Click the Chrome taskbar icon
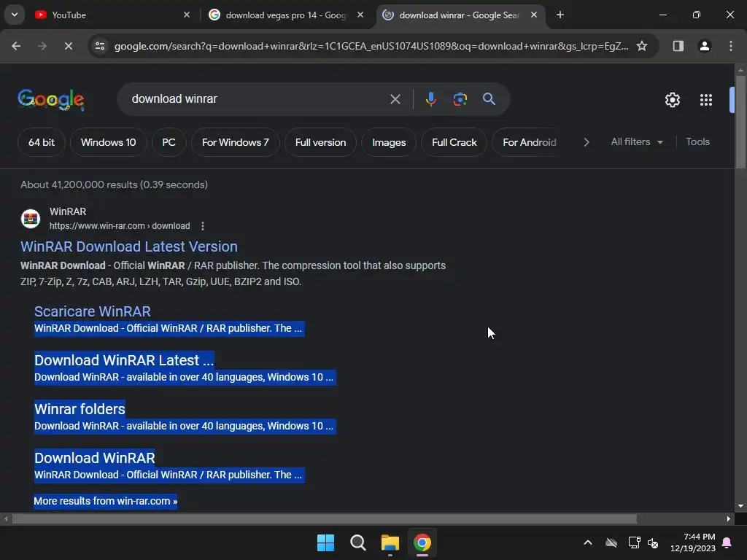This screenshot has width=747, height=560. pos(422,542)
